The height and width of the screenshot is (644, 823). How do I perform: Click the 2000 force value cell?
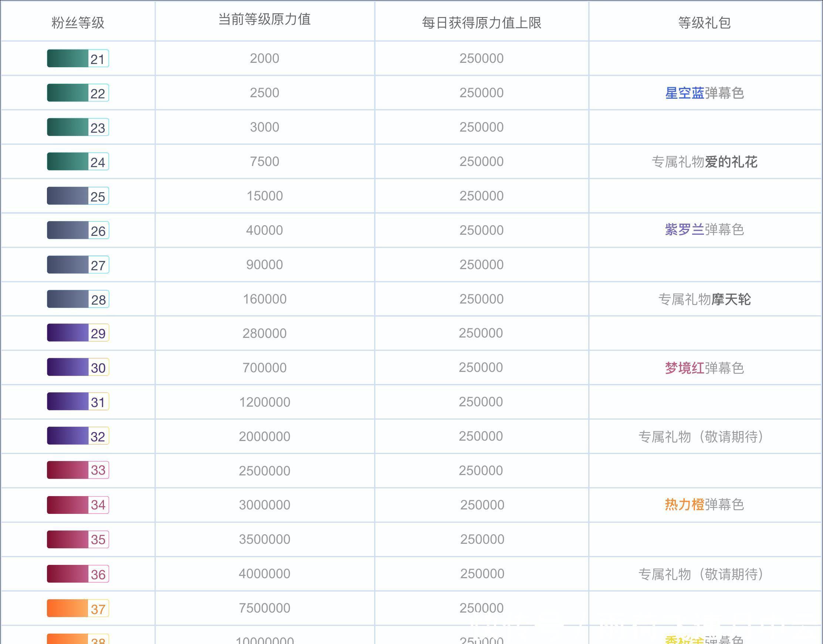point(264,58)
